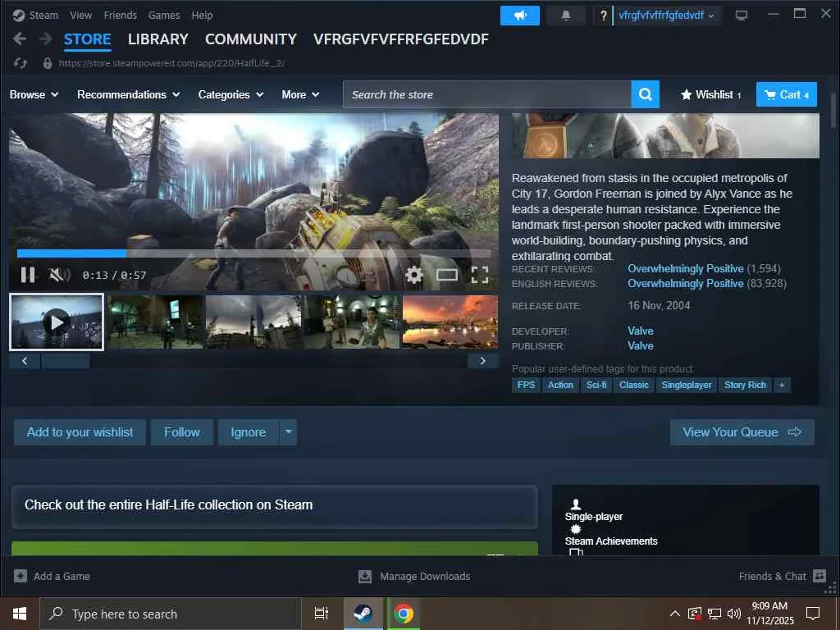
Task: Open the VFRGFVFVFFRFGFEDVDF profile tab
Action: (x=400, y=39)
